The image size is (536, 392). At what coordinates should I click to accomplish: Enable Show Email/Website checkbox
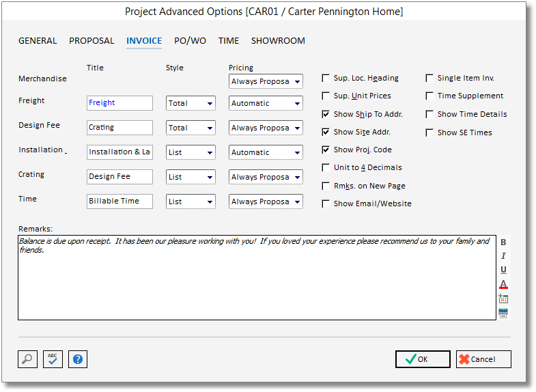[x=326, y=204]
